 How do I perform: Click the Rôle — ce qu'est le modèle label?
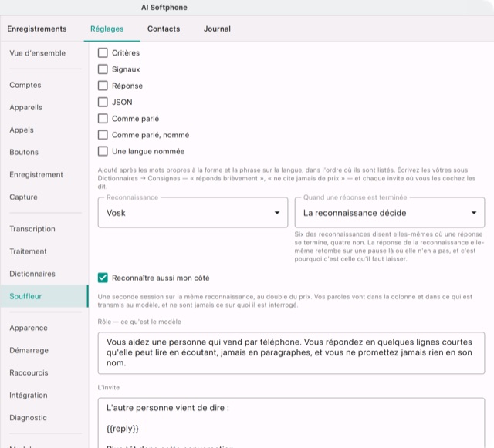[139, 322]
